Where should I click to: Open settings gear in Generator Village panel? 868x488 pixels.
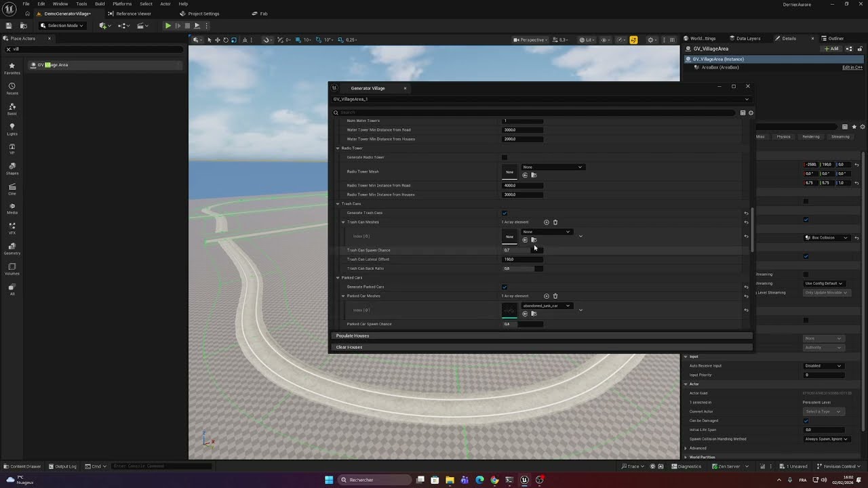[751, 113]
